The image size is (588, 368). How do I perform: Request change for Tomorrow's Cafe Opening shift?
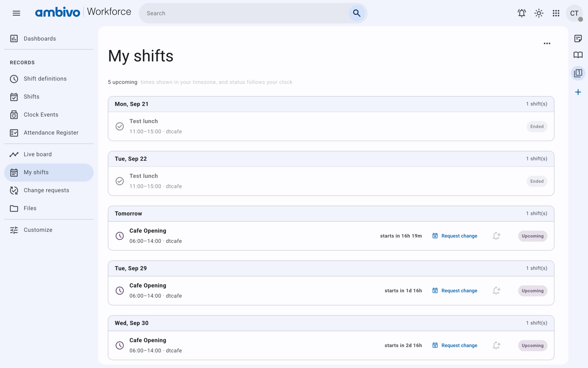coord(454,236)
